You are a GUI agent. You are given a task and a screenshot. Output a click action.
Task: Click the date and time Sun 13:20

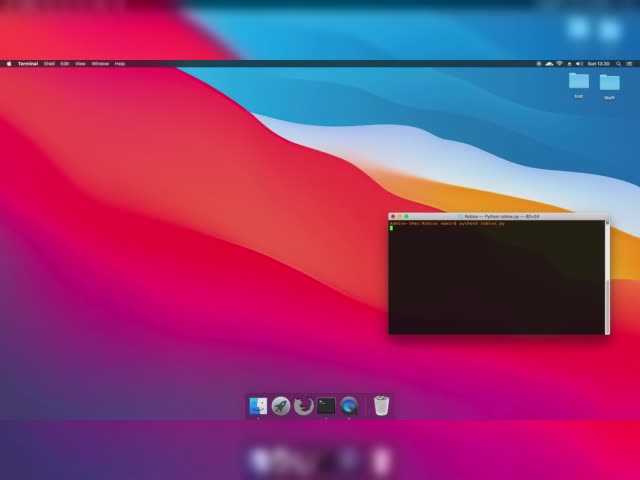point(598,64)
